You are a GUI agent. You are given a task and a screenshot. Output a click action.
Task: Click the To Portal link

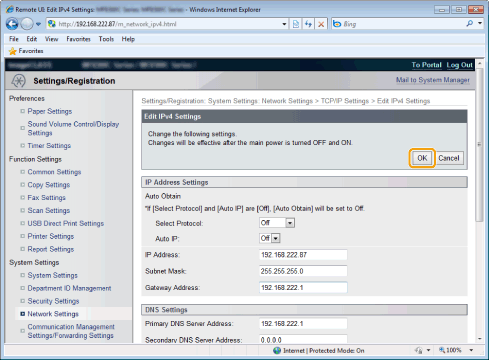point(426,65)
